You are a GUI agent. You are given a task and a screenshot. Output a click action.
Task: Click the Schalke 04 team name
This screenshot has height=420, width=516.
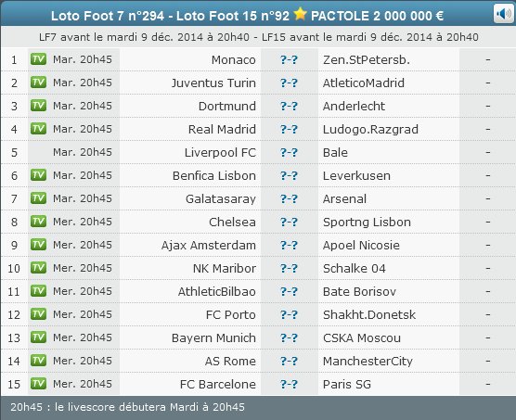click(x=355, y=269)
